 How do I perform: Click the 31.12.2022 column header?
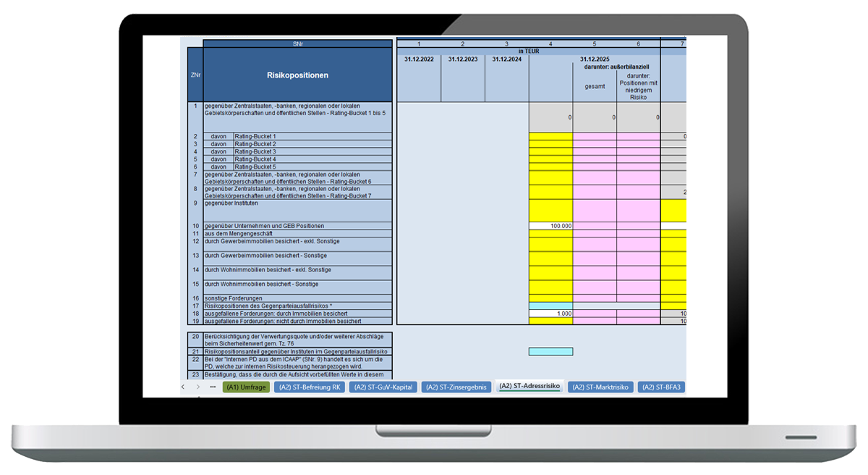(x=419, y=59)
